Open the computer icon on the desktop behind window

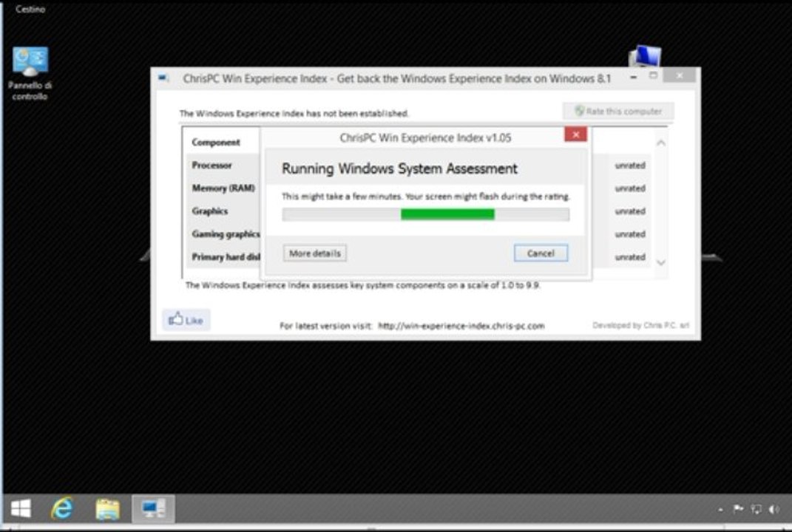(645, 55)
